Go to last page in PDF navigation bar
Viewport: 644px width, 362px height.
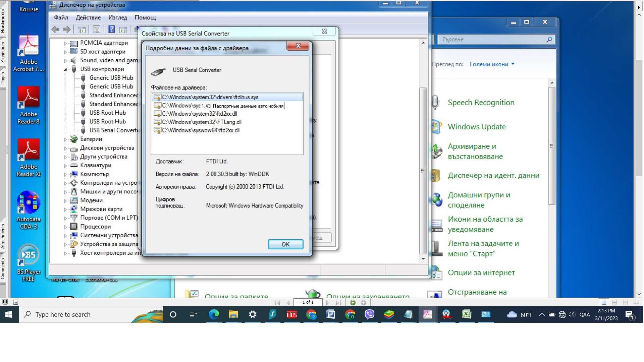point(338,303)
